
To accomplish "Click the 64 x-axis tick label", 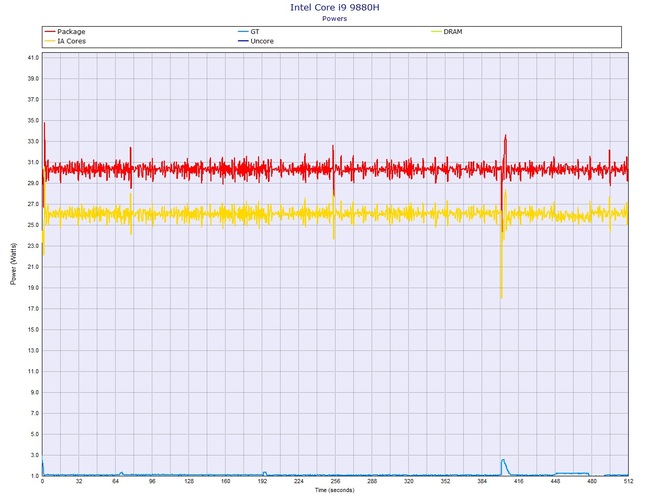I will 116,481.
